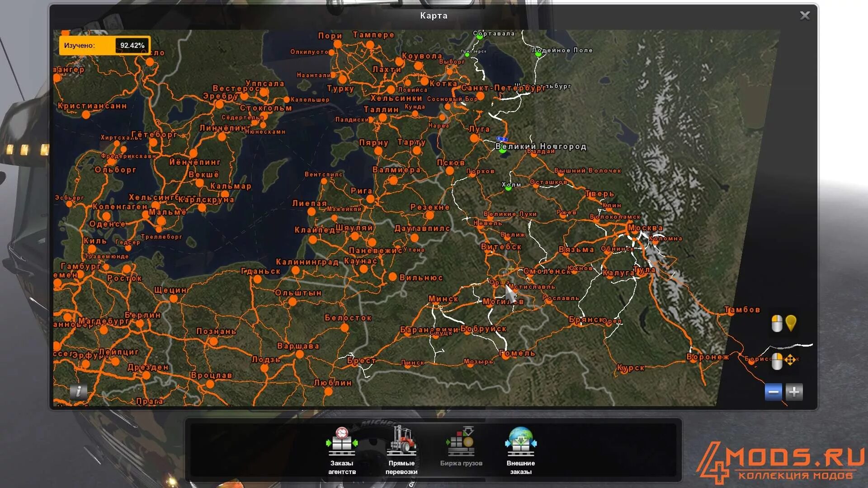This screenshot has width=868, height=488.
Task: Zoom out the map with minus button
Action: 773,392
